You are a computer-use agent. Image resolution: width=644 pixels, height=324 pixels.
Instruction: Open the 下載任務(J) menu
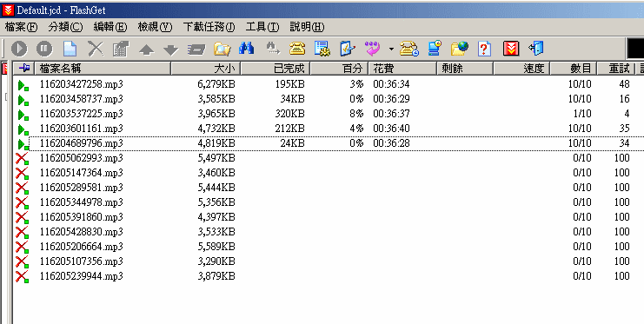point(209,27)
